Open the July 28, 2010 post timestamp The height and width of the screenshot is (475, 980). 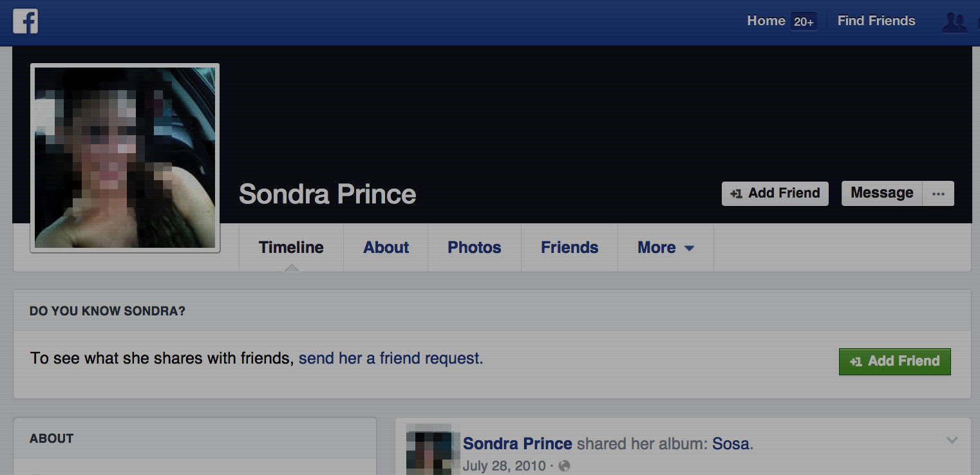[x=504, y=465]
